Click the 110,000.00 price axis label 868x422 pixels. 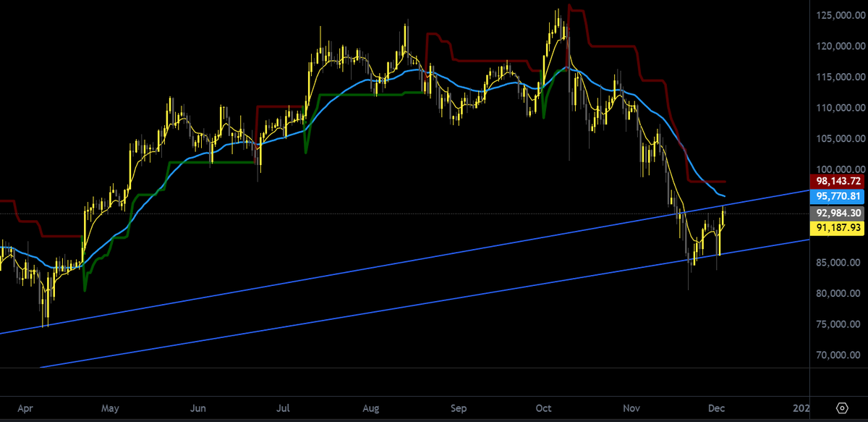pos(839,108)
